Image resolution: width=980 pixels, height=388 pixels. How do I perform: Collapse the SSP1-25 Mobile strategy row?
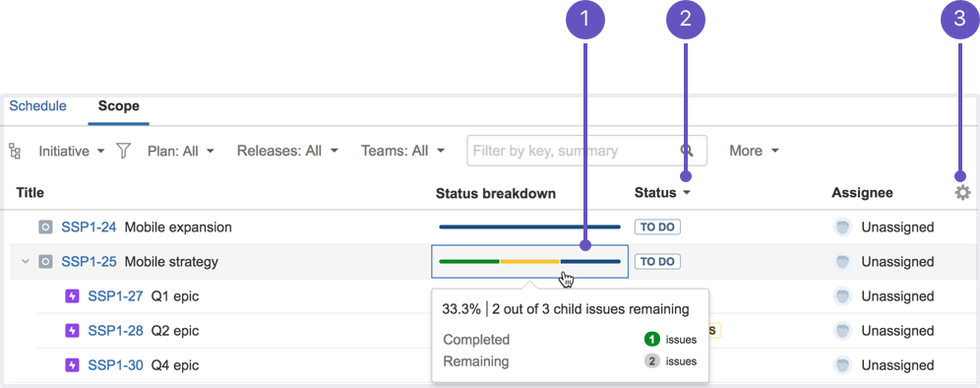point(26,262)
